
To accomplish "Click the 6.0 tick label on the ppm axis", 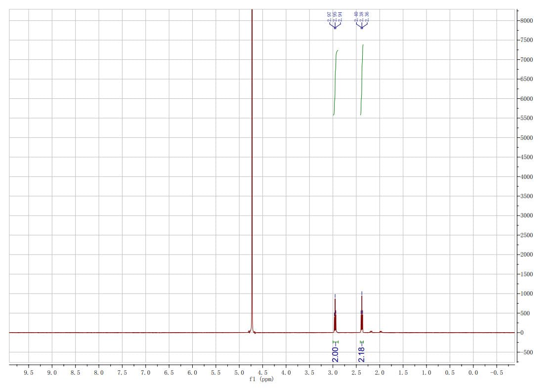I will click(193, 373).
